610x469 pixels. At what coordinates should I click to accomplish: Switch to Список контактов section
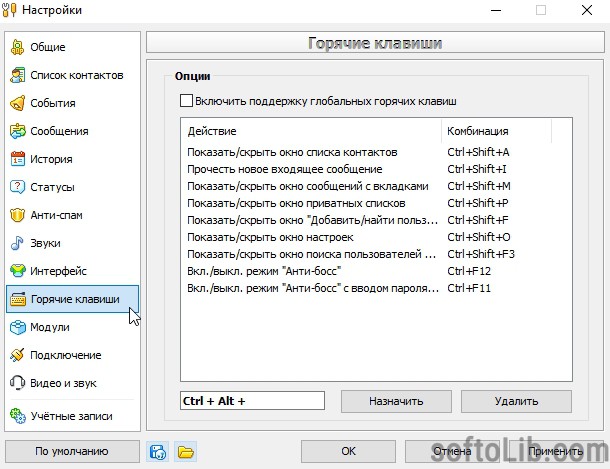click(x=72, y=75)
